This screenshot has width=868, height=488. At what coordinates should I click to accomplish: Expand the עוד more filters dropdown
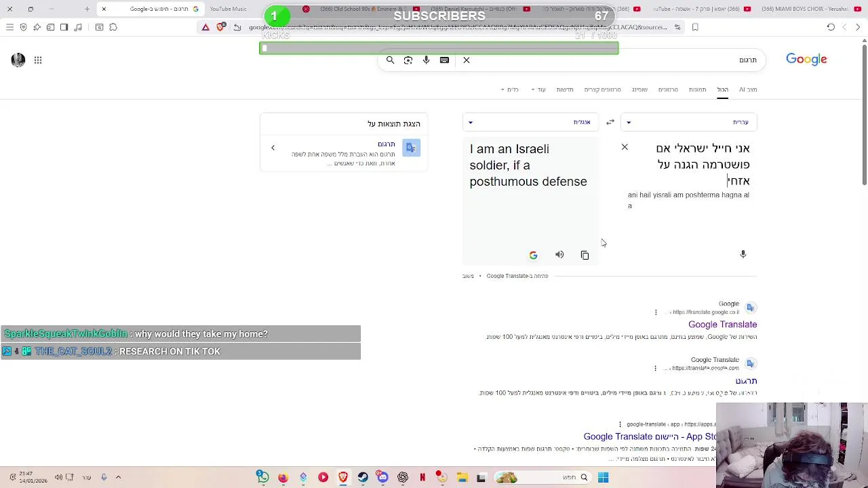click(x=538, y=89)
